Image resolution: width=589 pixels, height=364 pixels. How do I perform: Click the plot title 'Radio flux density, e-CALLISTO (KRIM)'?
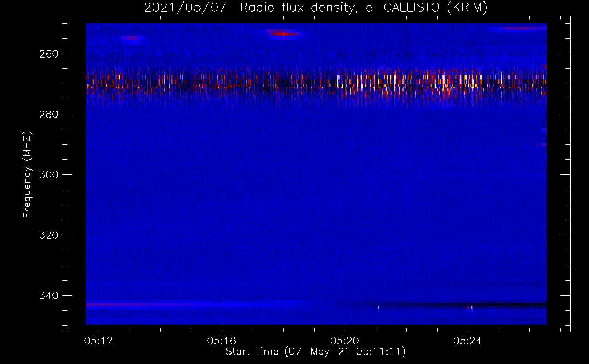[364, 8]
